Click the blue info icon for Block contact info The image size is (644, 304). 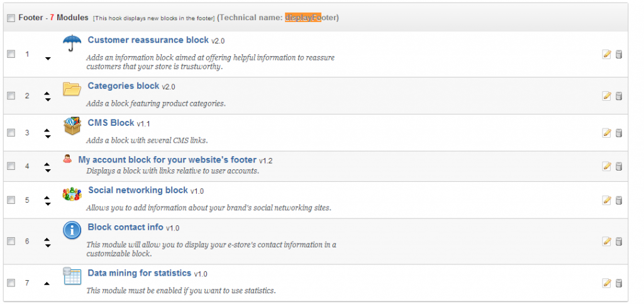(72, 230)
